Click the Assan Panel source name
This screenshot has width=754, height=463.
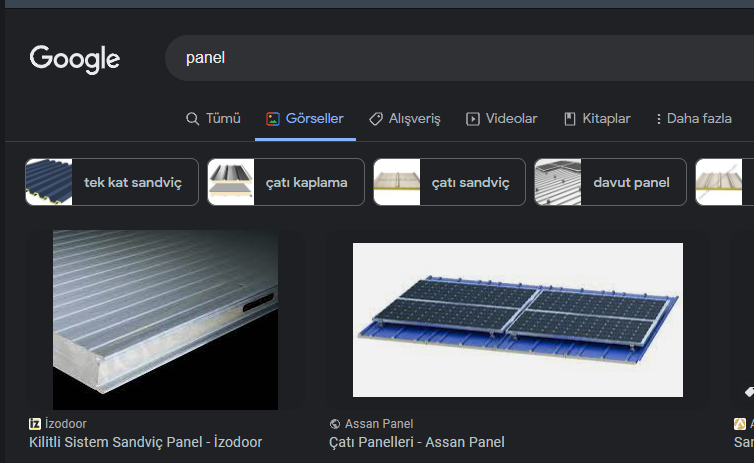(x=379, y=424)
